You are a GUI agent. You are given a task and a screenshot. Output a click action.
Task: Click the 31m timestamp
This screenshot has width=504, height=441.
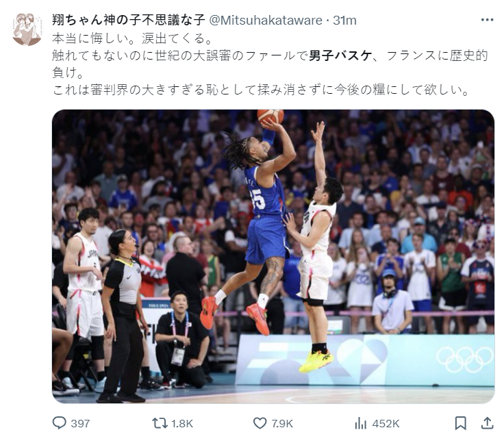344,21
